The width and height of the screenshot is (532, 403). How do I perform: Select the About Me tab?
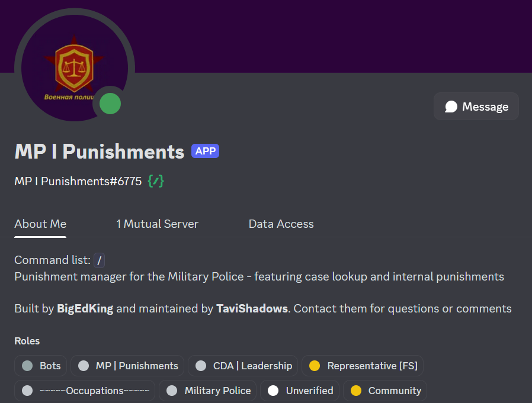[x=40, y=224]
